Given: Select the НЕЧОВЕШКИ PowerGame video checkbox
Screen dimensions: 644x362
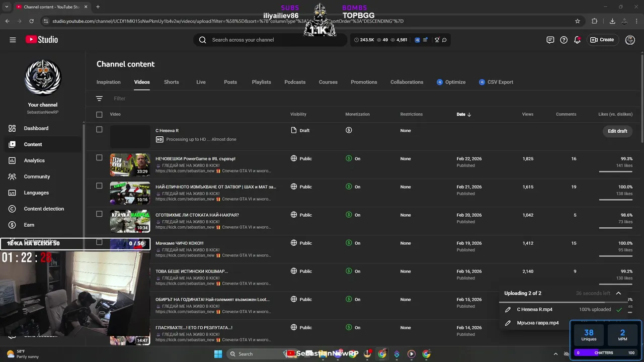Looking at the screenshot, I should pyautogui.click(x=99, y=158).
